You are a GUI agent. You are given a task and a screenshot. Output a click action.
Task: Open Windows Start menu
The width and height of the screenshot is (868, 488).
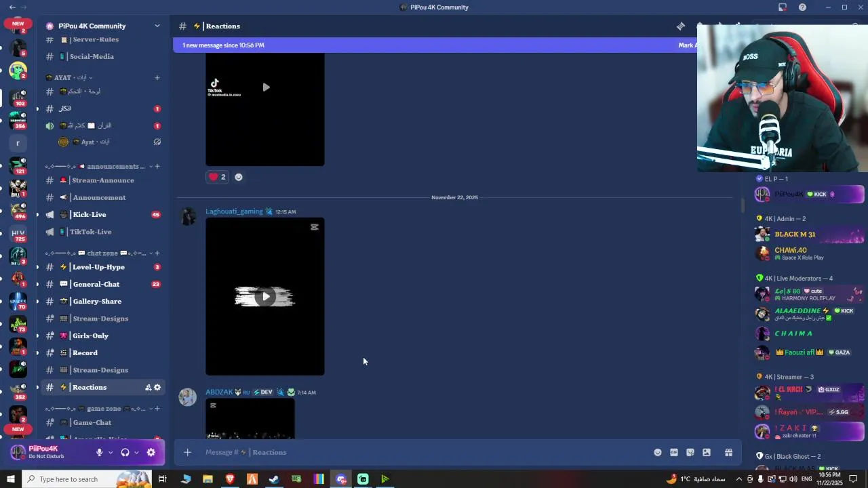(11, 479)
